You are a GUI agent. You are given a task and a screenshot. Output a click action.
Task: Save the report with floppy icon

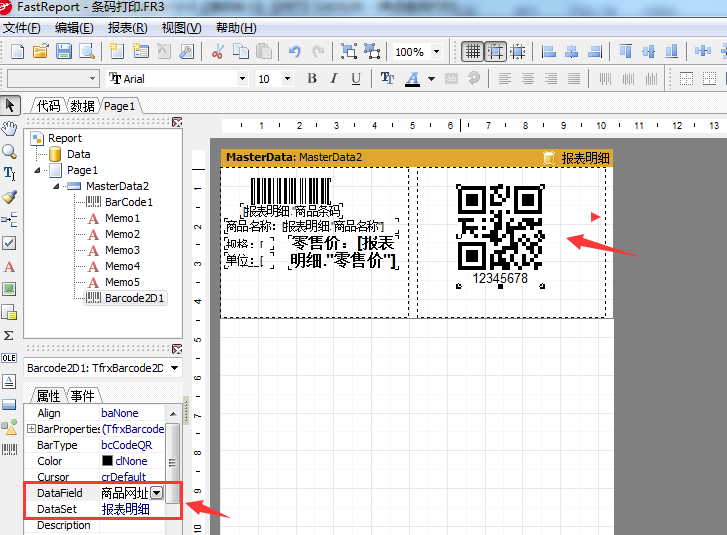pos(64,51)
